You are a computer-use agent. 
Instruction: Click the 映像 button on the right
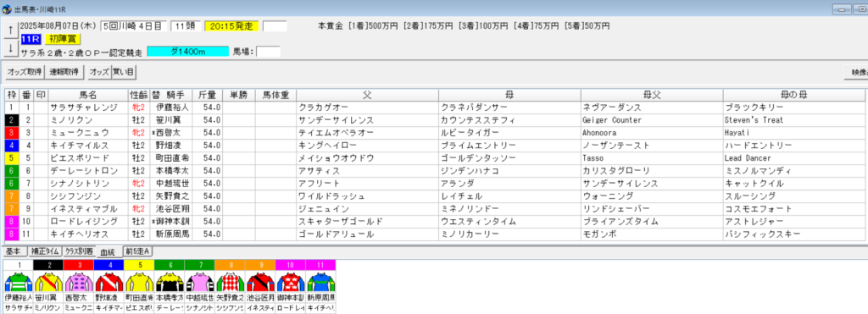coord(856,72)
